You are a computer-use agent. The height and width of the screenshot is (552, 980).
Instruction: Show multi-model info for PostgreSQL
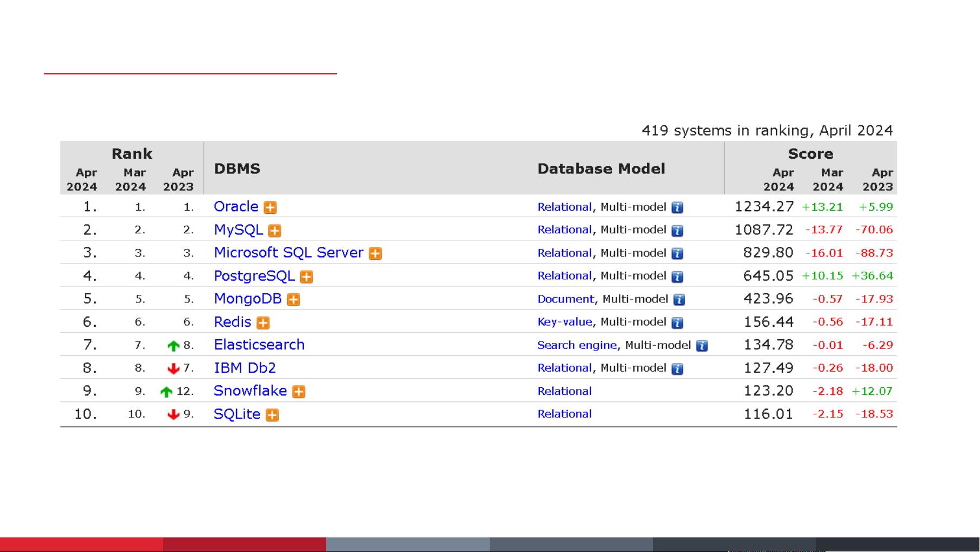(677, 277)
